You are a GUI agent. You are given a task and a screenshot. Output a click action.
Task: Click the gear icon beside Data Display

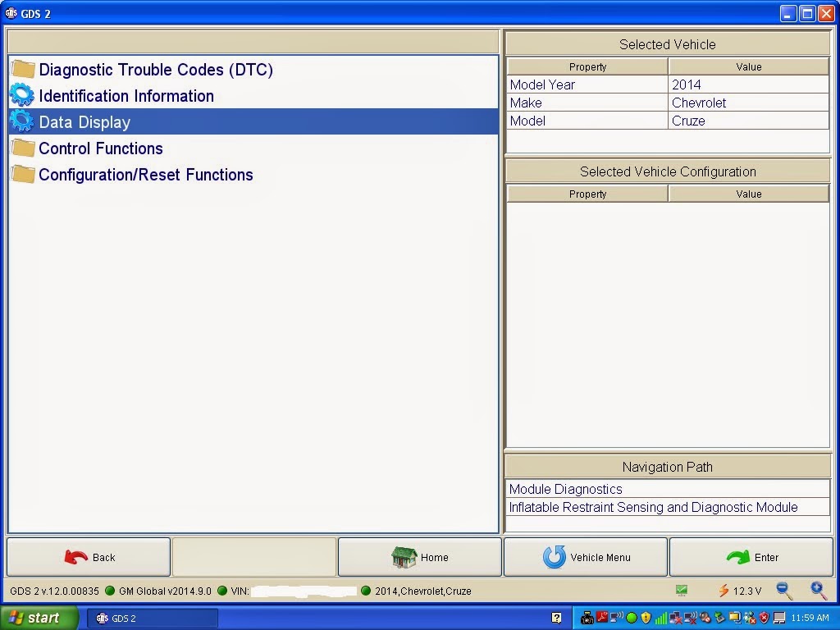tap(22, 121)
